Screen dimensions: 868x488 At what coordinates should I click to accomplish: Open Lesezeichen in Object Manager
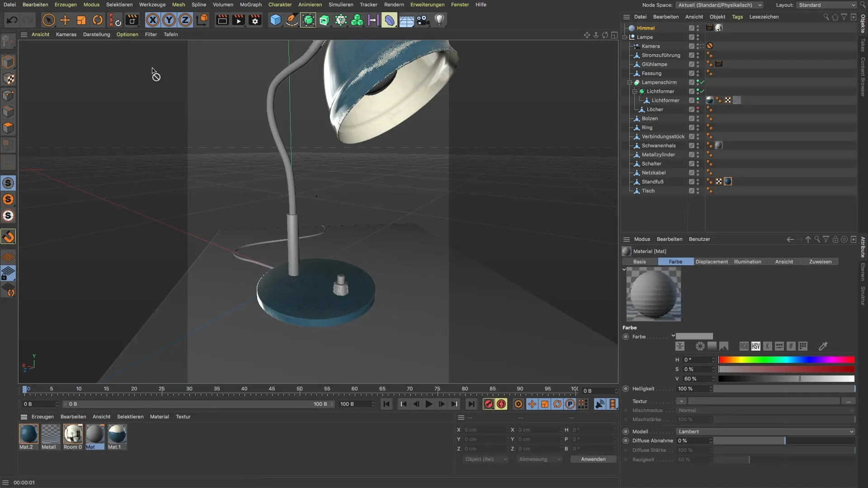coord(764,17)
